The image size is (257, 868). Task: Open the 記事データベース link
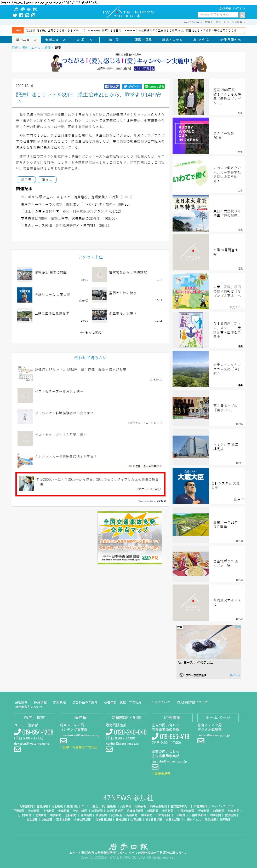[x=215, y=22]
